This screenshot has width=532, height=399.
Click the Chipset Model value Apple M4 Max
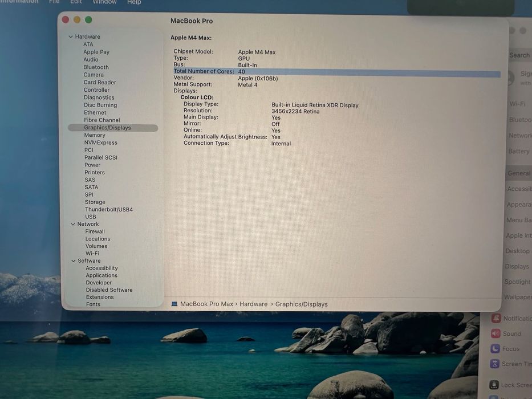click(257, 52)
